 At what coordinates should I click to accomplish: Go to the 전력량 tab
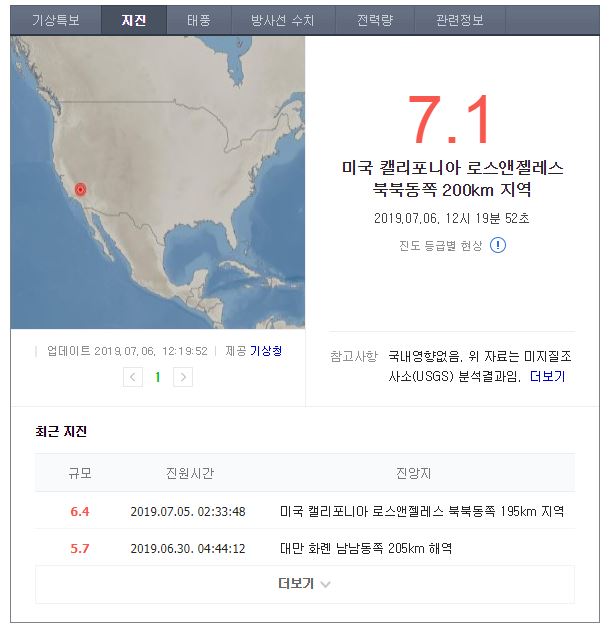coord(375,20)
